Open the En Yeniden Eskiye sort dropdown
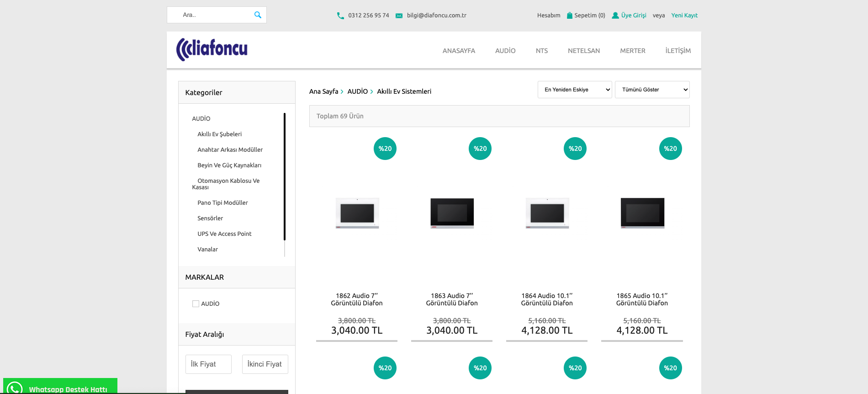The width and height of the screenshot is (868, 394). (574, 90)
